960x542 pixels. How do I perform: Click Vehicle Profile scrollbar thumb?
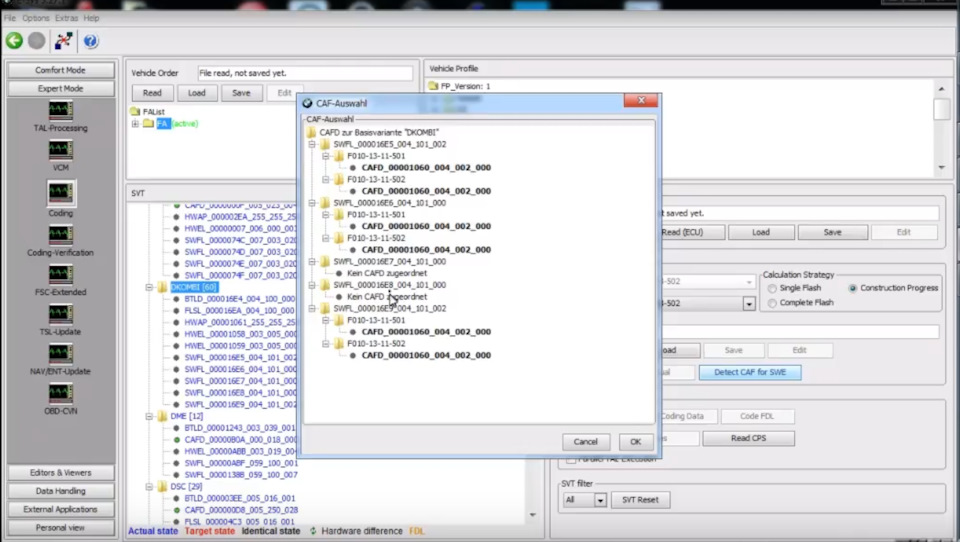942,110
